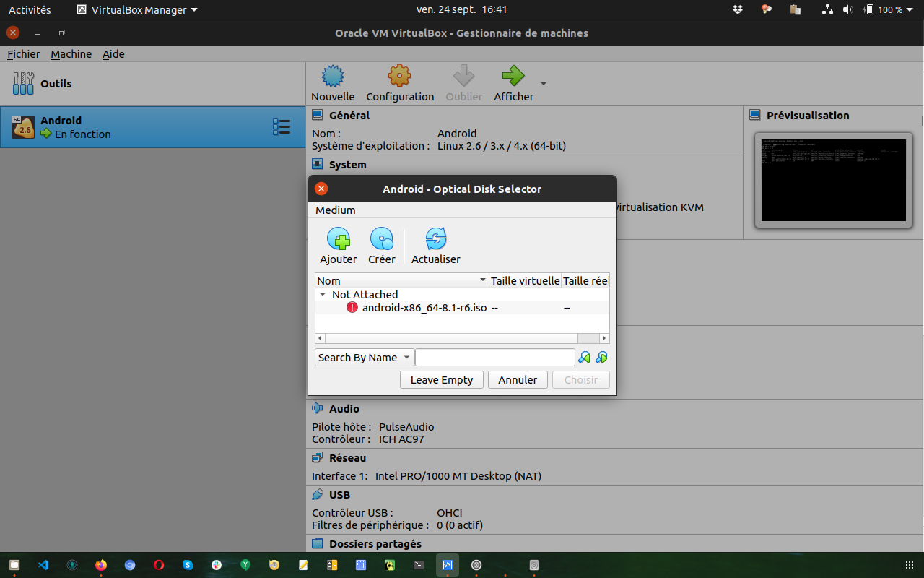Open the Afficher dropdown arrow
The width and height of the screenshot is (924, 578).
[x=544, y=83]
